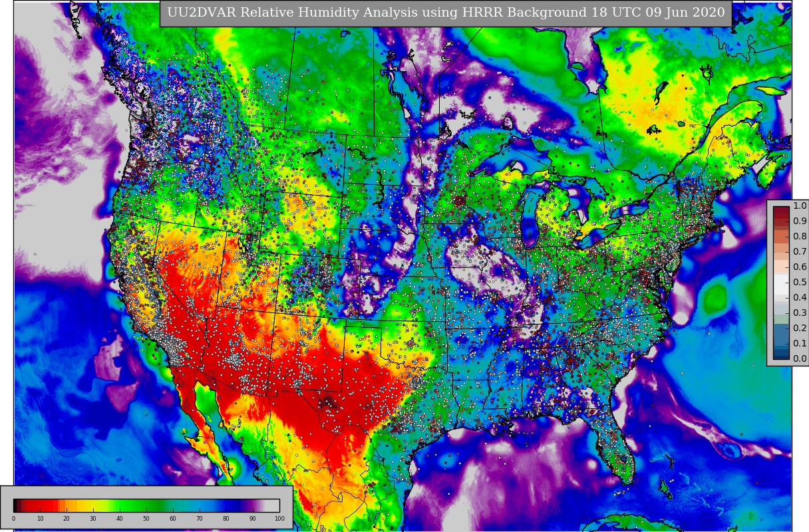Click the 0.4 label on the right colorbar
Screen dimensions: 809x532
800,298
